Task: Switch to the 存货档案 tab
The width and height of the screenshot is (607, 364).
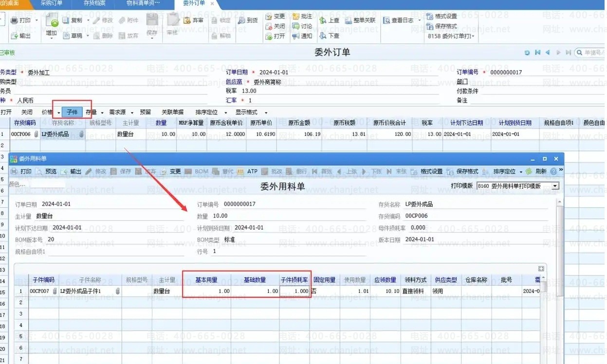Action: click(94, 3)
